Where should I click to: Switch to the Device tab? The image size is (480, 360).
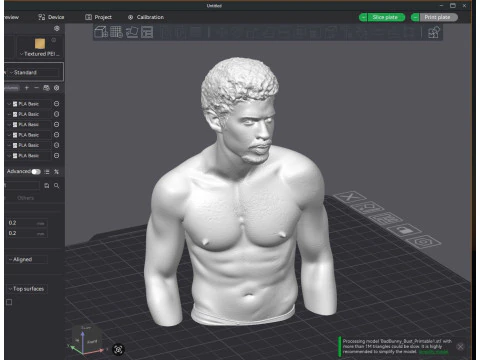[x=51, y=17]
